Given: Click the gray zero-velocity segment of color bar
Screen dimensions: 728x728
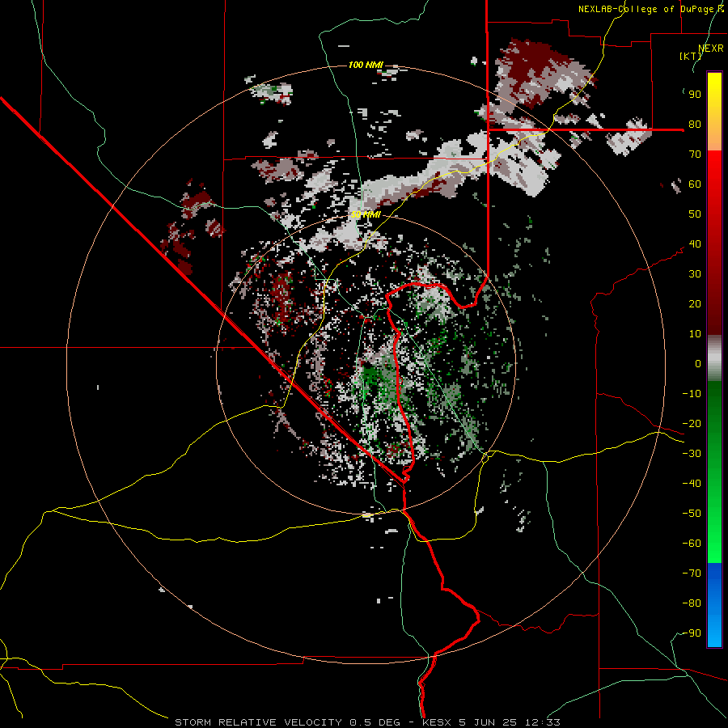Looking at the screenshot, I should click(x=714, y=358).
